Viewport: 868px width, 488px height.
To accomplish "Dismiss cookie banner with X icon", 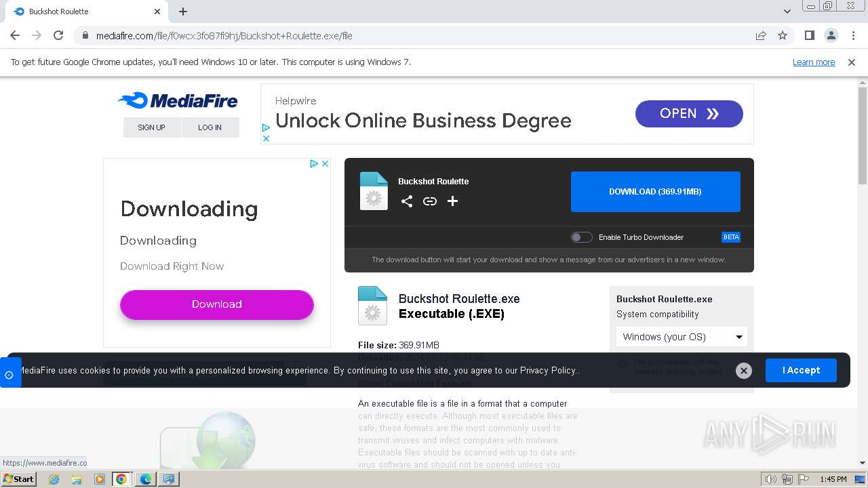I will point(744,371).
